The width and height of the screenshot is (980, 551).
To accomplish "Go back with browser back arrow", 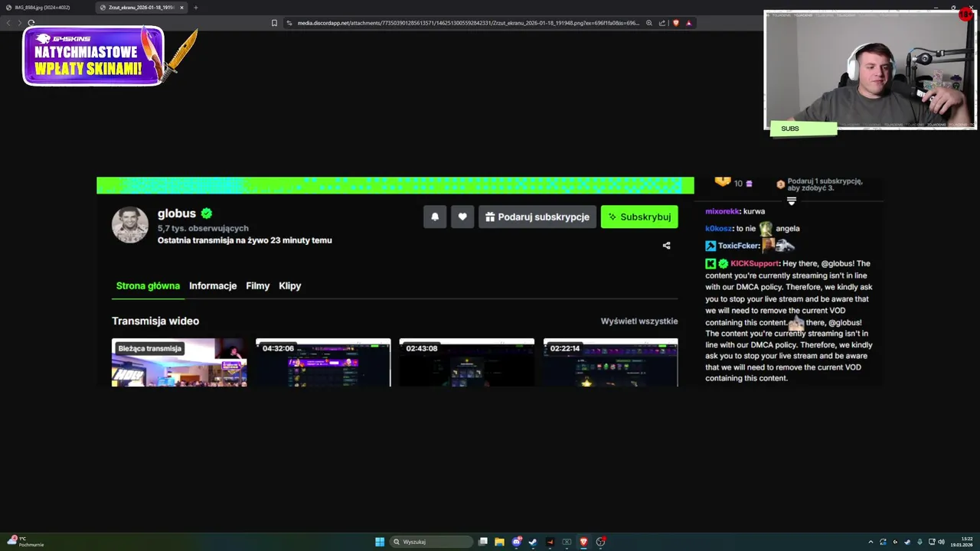I will (8, 23).
